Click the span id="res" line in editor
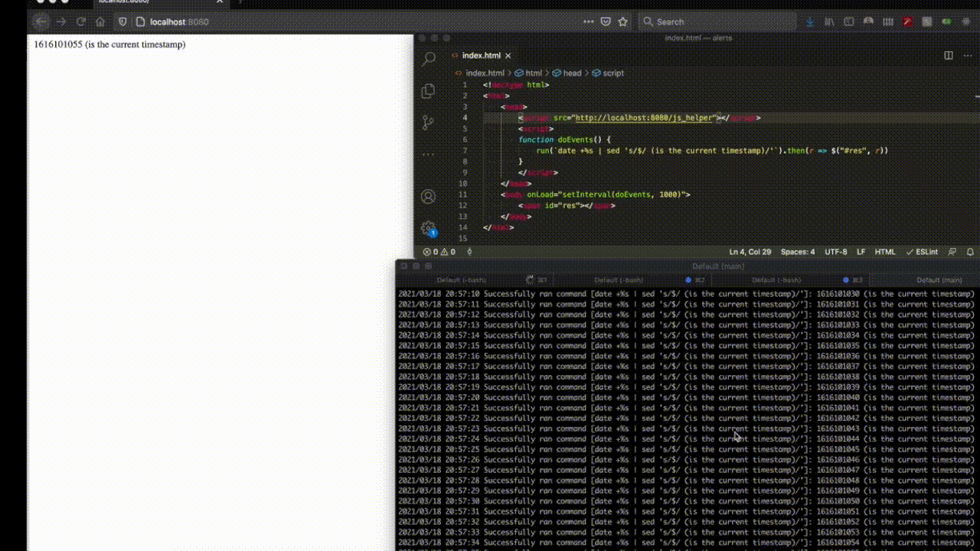 tap(567, 205)
